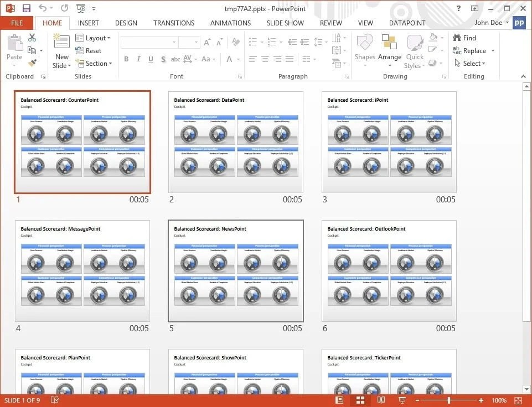
Task: Open the Section dropdown menu
Action: coord(95,63)
